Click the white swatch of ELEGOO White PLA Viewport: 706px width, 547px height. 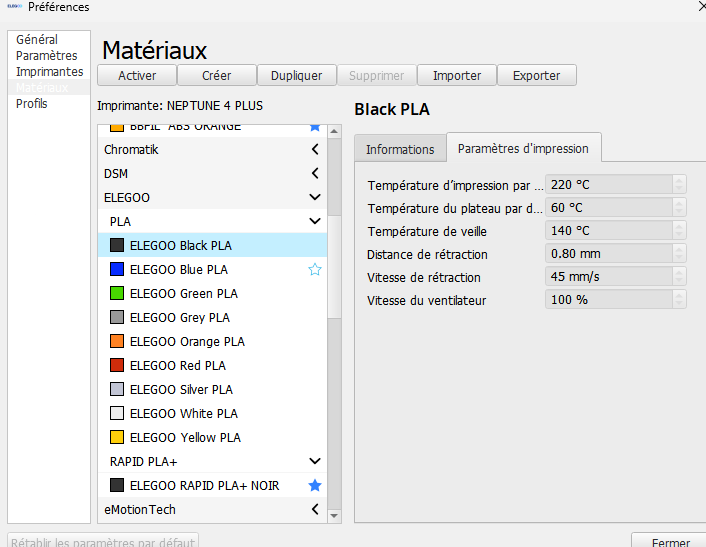click(117, 413)
